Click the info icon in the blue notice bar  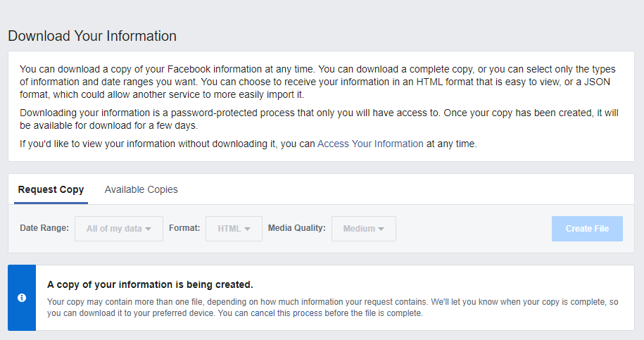point(22,298)
